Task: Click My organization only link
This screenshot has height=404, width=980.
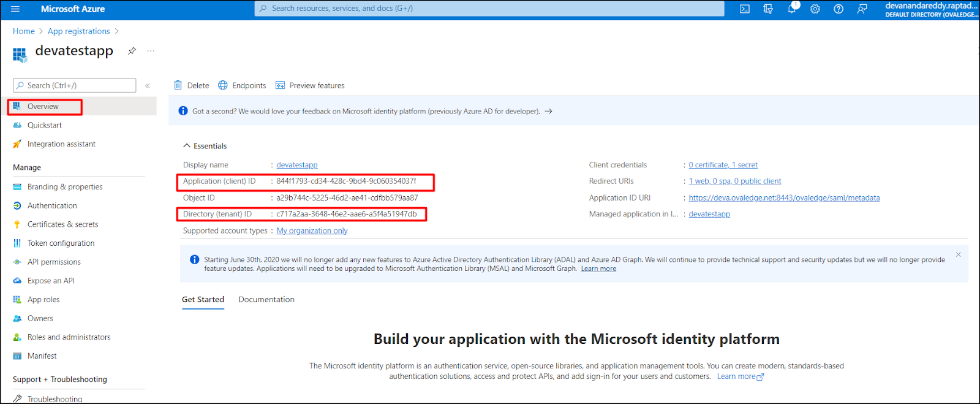Action: [312, 231]
